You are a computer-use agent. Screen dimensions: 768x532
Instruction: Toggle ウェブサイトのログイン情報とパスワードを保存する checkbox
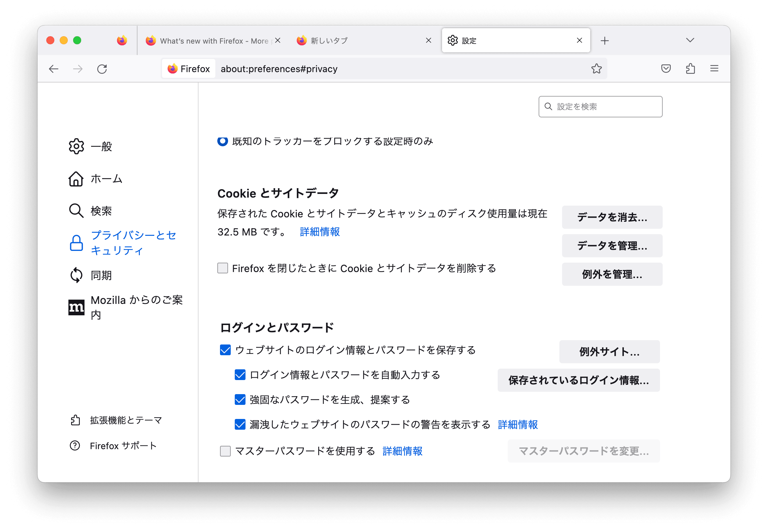[x=225, y=350]
